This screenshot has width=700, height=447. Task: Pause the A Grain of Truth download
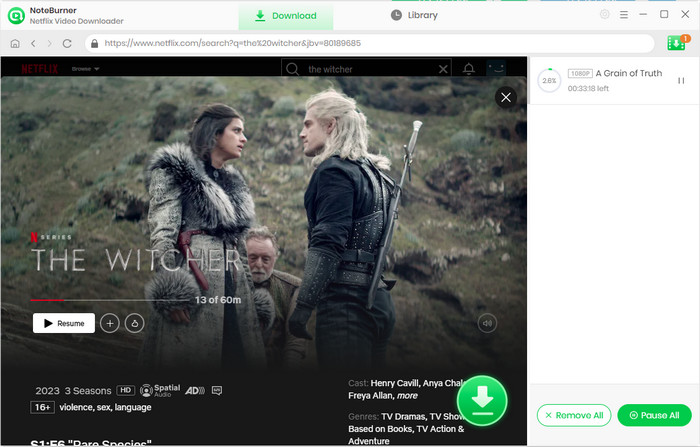pyautogui.click(x=681, y=80)
